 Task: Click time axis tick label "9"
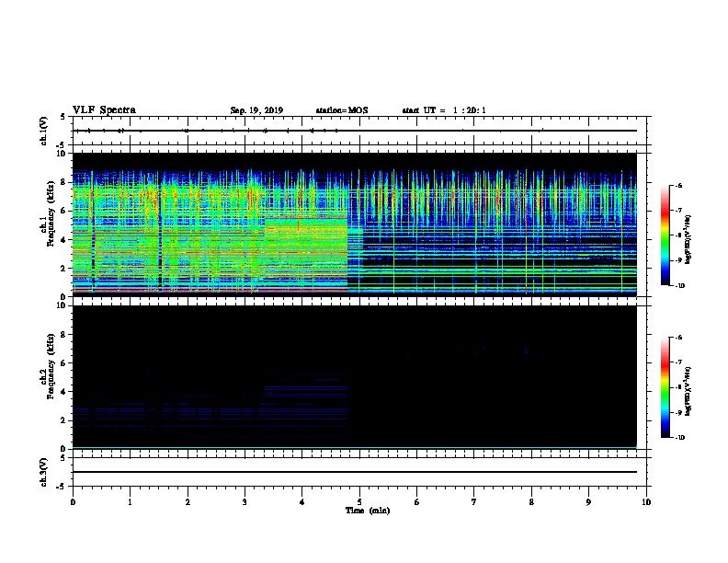click(x=588, y=502)
